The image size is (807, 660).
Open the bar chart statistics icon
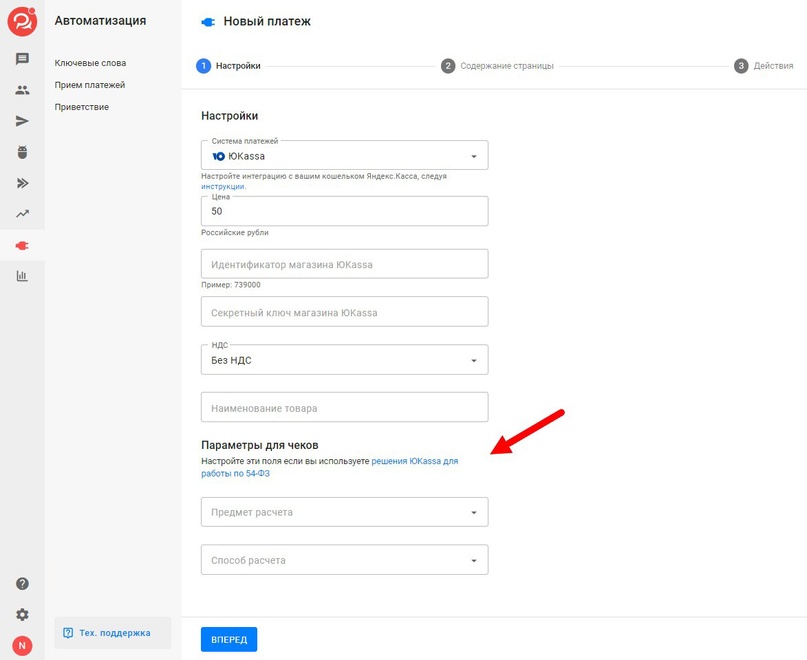point(22,276)
